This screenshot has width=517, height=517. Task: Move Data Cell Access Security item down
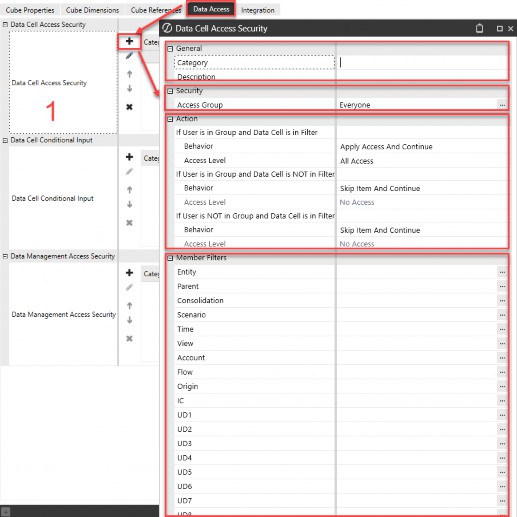point(130,88)
